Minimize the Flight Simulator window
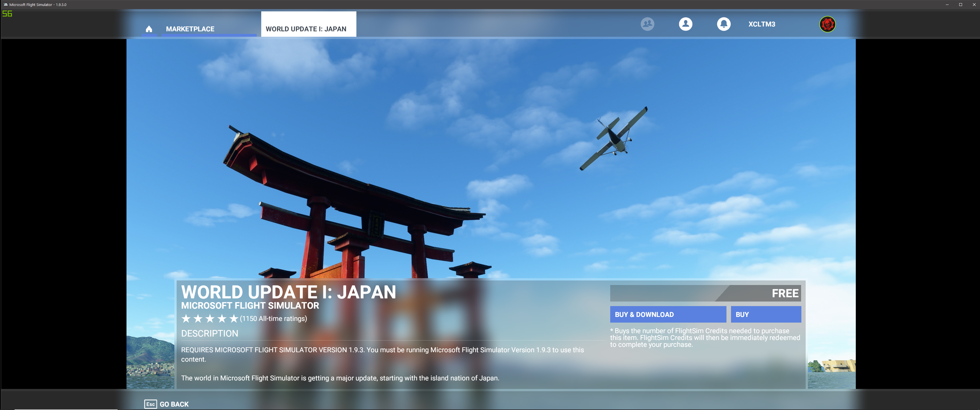 (x=947, y=5)
